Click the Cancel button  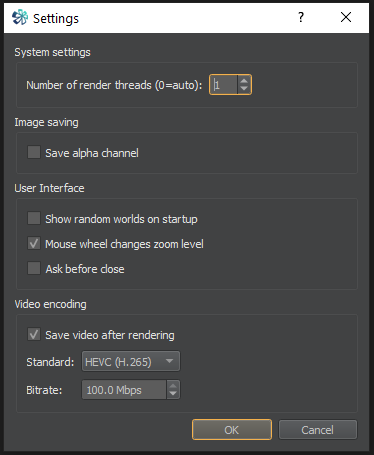pos(318,430)
